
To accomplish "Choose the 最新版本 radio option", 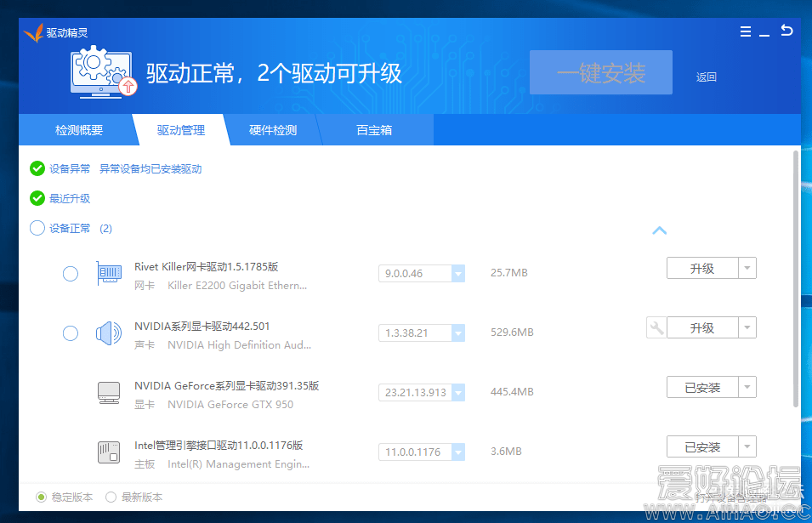I will pyautogui.click(x=111, y=497).
